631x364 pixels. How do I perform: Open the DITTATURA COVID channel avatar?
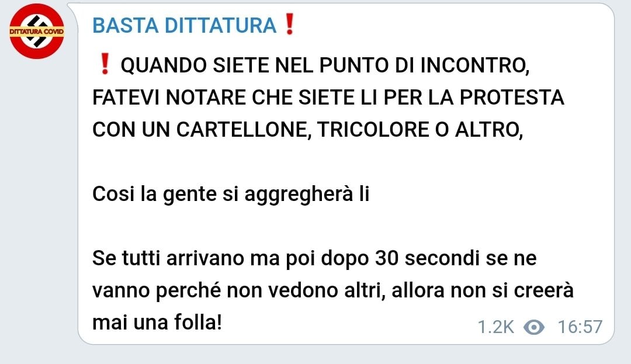coord(37,32)
